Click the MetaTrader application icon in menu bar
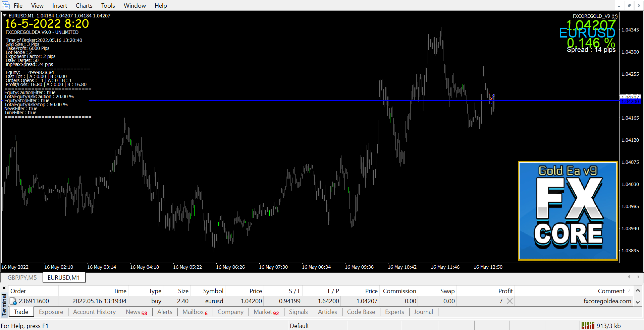Image resolution: width=644 pixels, height=330 pixels. (6, 5)
